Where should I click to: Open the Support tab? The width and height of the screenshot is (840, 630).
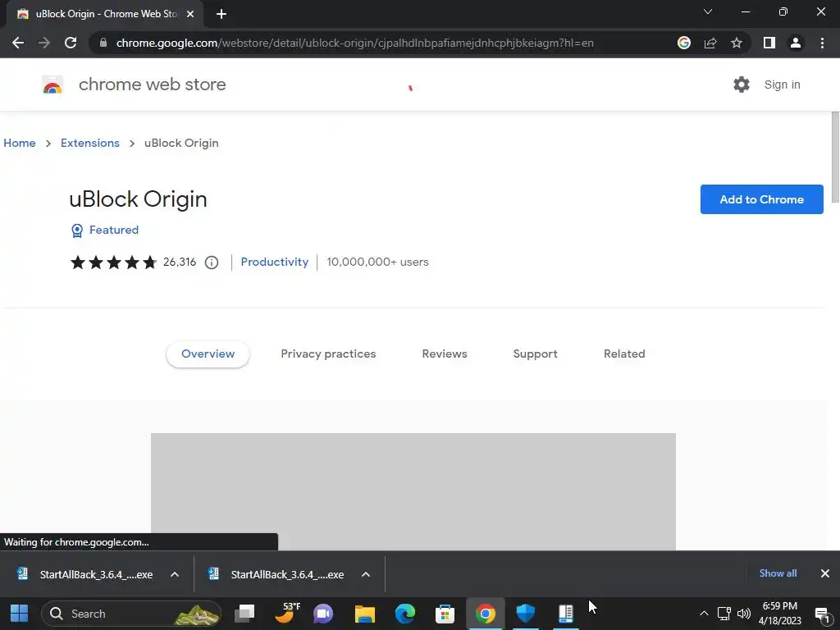click(x=535, y=354)
